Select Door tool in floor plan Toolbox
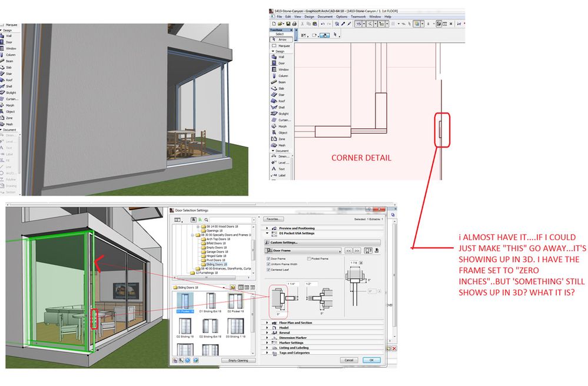The height and width of the screenshot is (386, 588). 278,63
